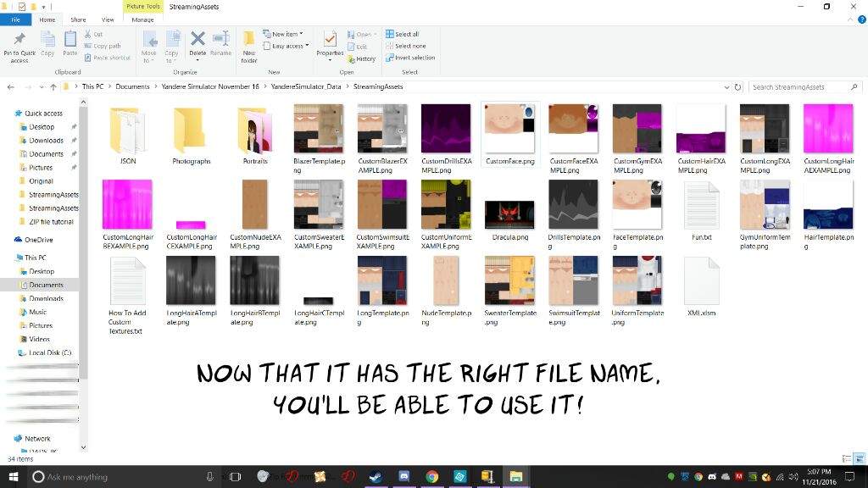Click the Copy path ribbon command
Viewport: 868px width, 488px height.
tap(103, 46)
